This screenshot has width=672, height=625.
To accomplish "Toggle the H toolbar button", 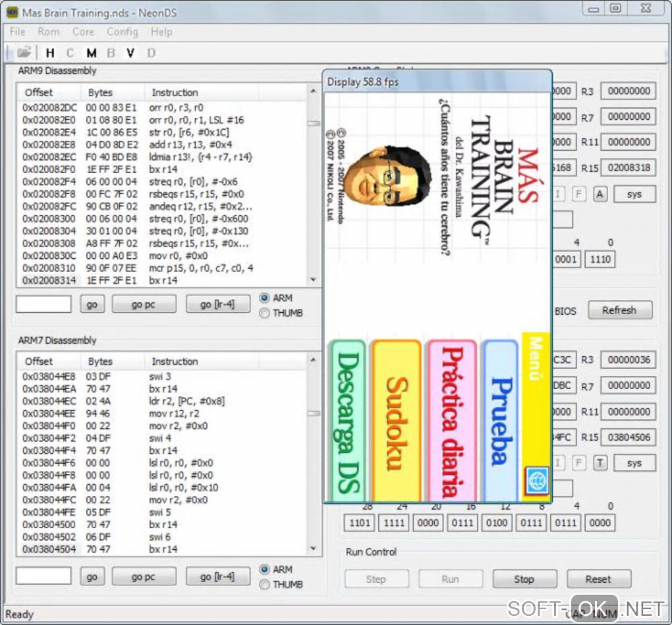I will coord(49,53).
